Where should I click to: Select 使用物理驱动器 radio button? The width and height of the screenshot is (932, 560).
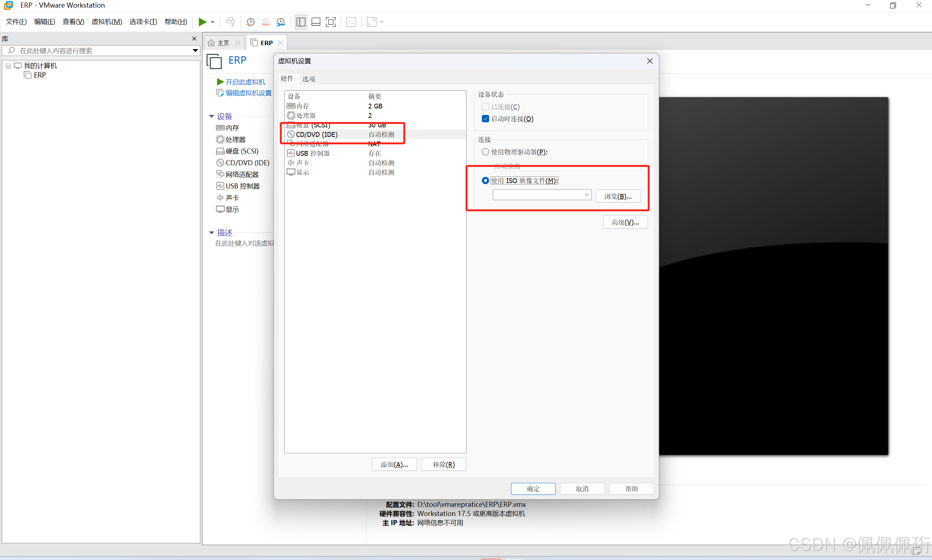pos(485,152)
